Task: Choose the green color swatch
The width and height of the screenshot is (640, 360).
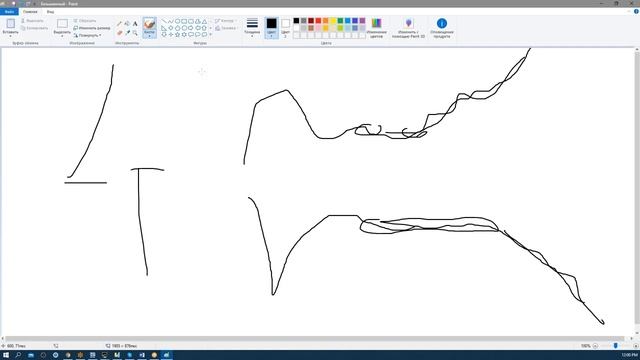Action: pyautogui.click(x=340, y=21)
